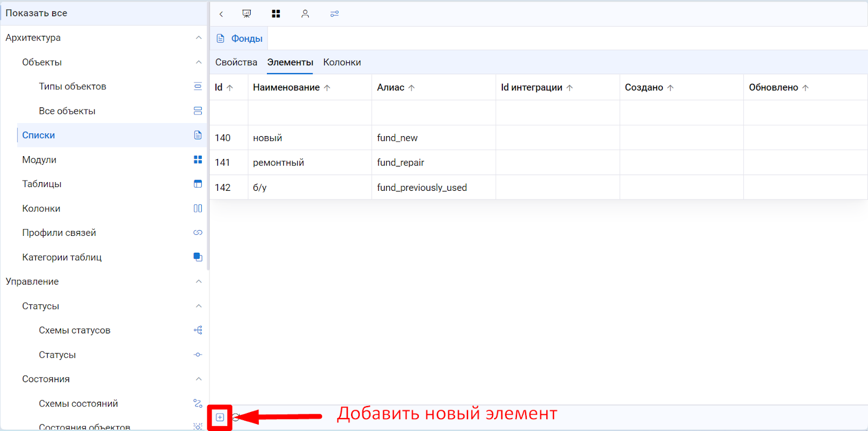Sort by Обновлено column arrow
Screen dimensions: 868x431
806,88
